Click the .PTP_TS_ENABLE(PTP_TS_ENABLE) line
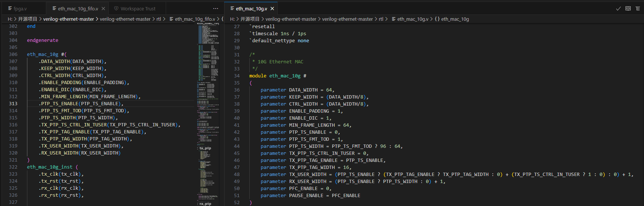Viewport: 644px width, 206px height. pos(81,104)
